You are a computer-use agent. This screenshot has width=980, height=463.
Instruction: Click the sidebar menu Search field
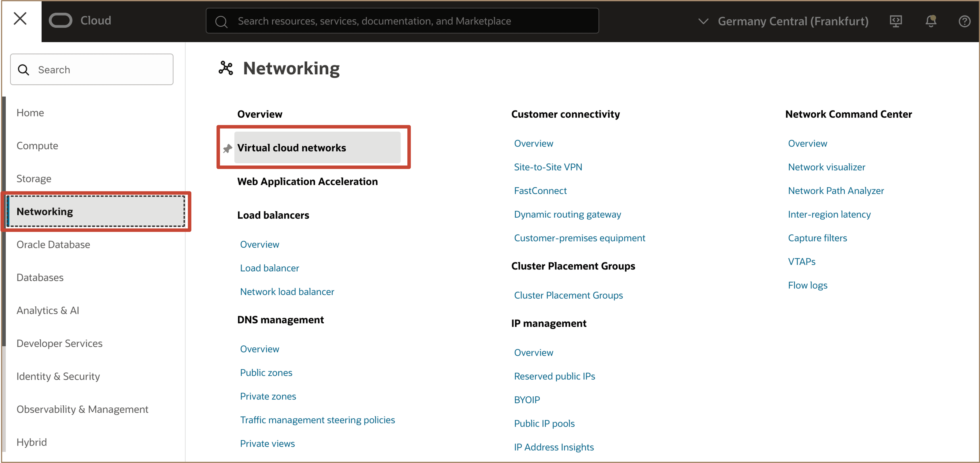(x=103, y=69)
